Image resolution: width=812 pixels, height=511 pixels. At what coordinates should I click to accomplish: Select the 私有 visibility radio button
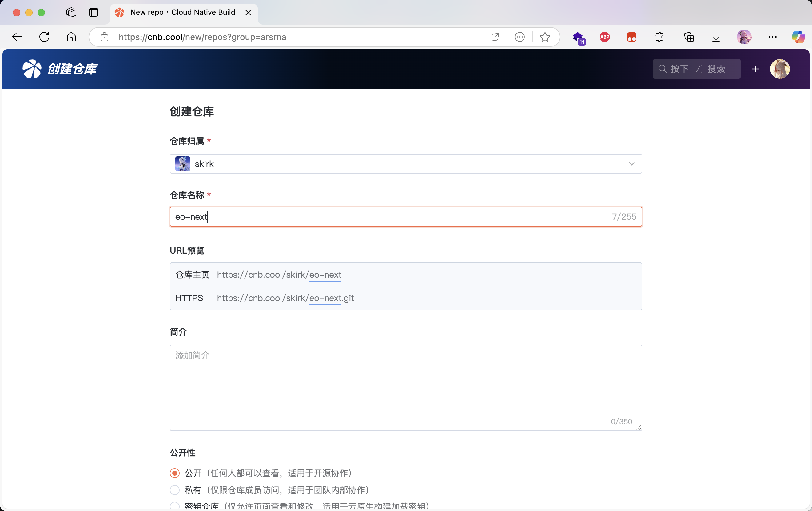coord(174,490)
